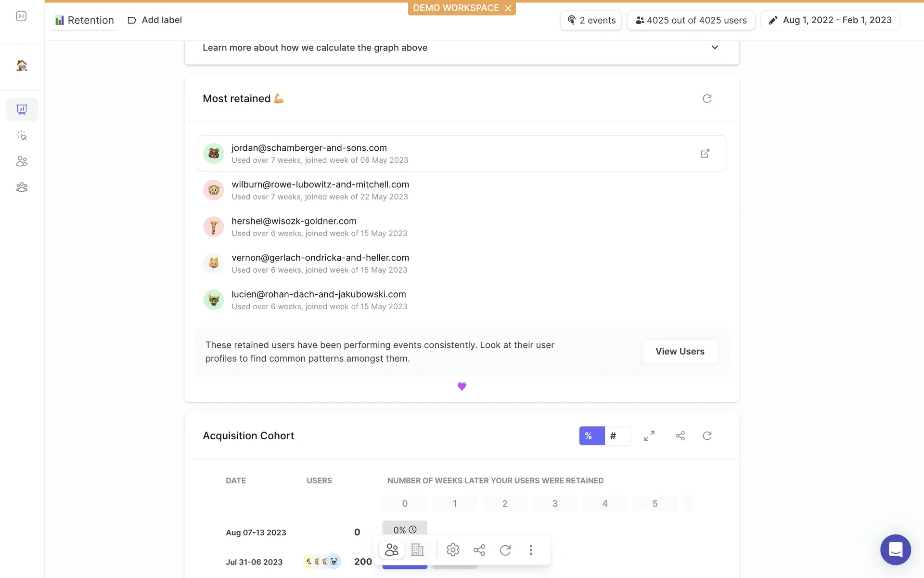The image size is (924, 578).
Task: Expand the sidebar panel toggle
Action: [x=21, y=16]
